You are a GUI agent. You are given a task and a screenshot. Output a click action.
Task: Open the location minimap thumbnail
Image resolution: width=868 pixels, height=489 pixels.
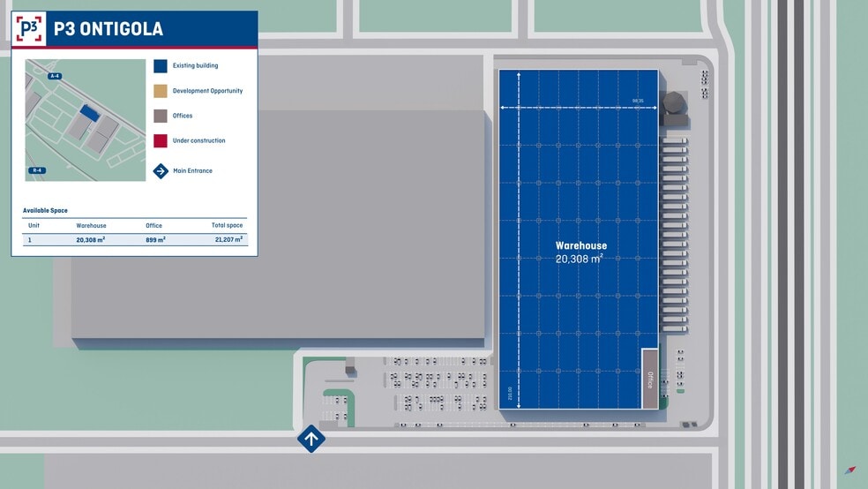tap(85, 120)
